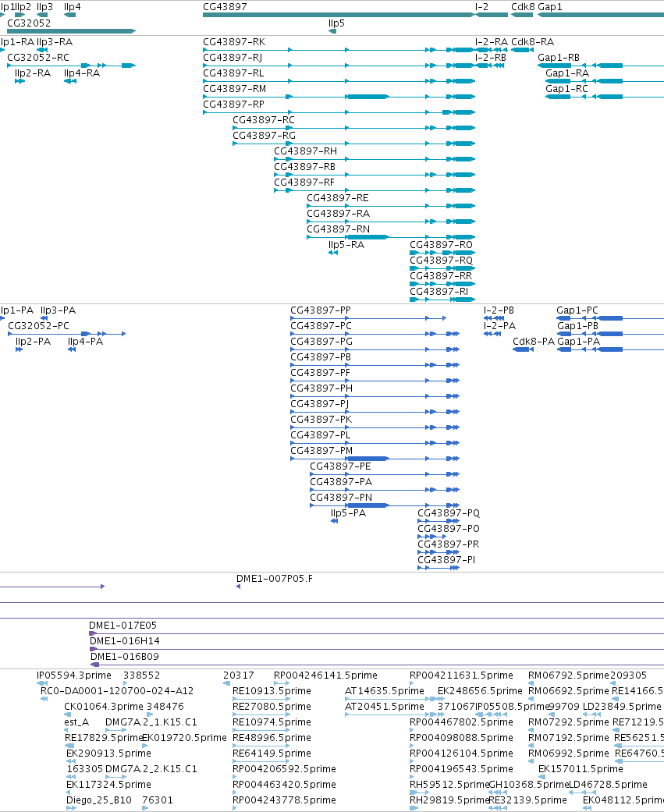Click the I-2-RB transcript label
664x812 pixels.
pos(491,58)
